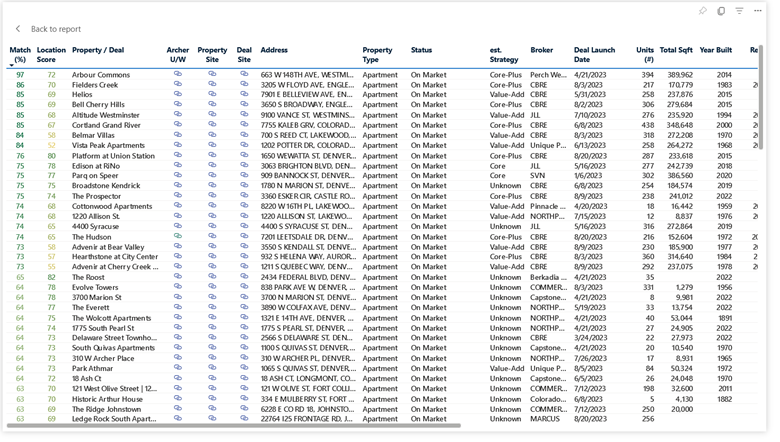Sort by Archer U/W column header
Screen dimensions: 780x442
point(178,55)
